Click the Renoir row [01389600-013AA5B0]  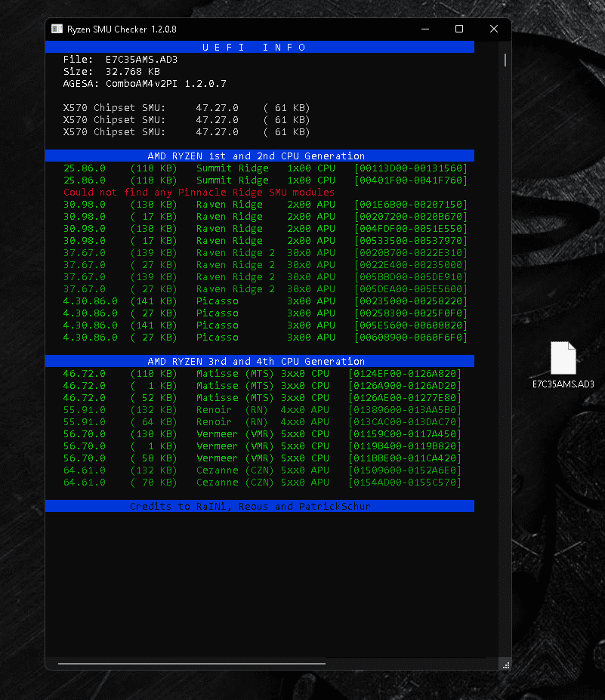[x=262, y=409]
